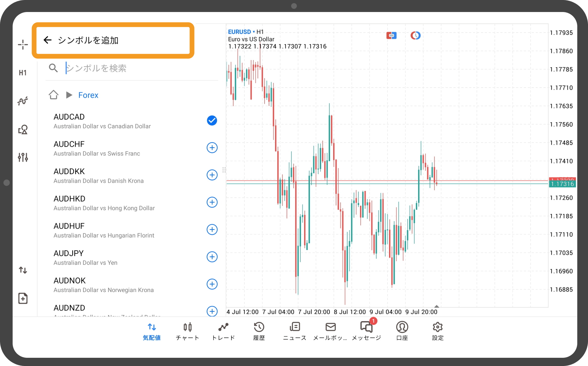588x366 pixels.
Task: Open the メッセージ tab with notification badge
Action: coord(366,331)
